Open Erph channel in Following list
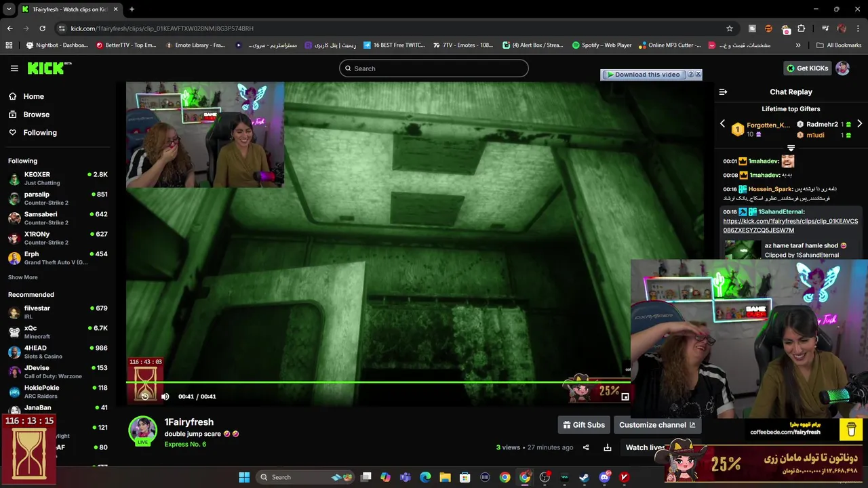Viewport: 868px width, 488px height. [x=58, y=258]
